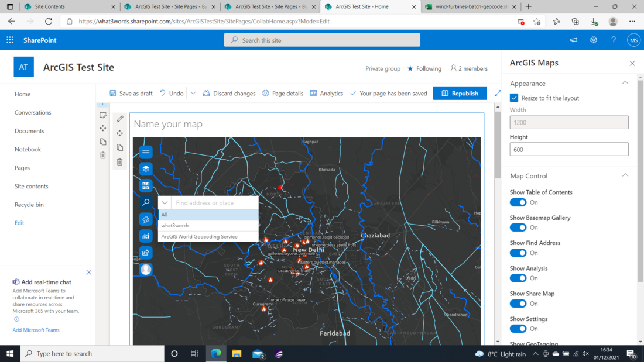644x362 pixels.
Task: Click the megaphone feedback icon
Action: 573,40
